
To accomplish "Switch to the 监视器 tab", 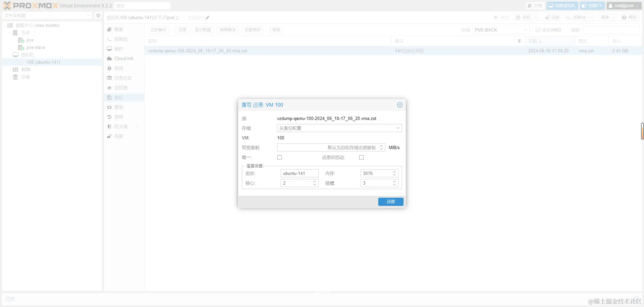I will (x=124, y=88).
